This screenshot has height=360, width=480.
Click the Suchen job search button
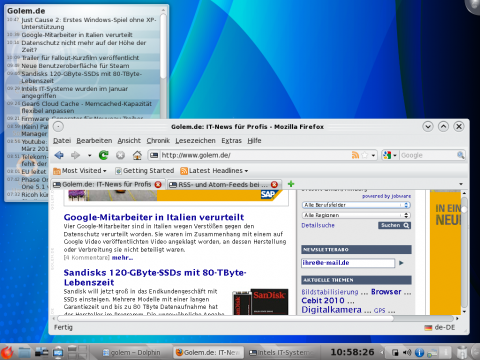point(394,225)
